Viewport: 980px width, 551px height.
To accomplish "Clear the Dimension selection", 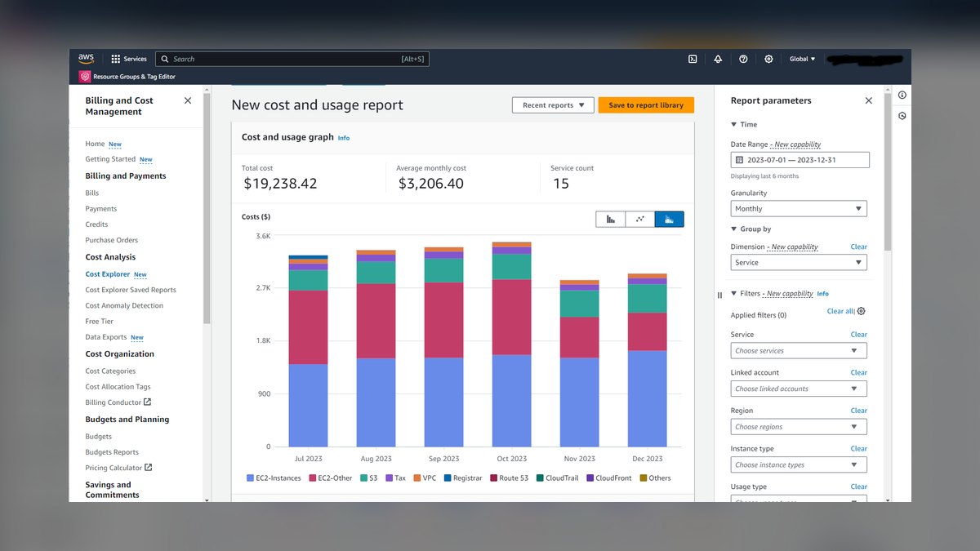I will coord(858,247).
